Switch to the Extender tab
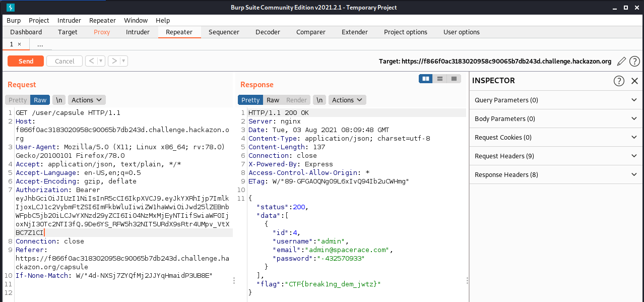644x302 pixels. (x=355, y=32)
